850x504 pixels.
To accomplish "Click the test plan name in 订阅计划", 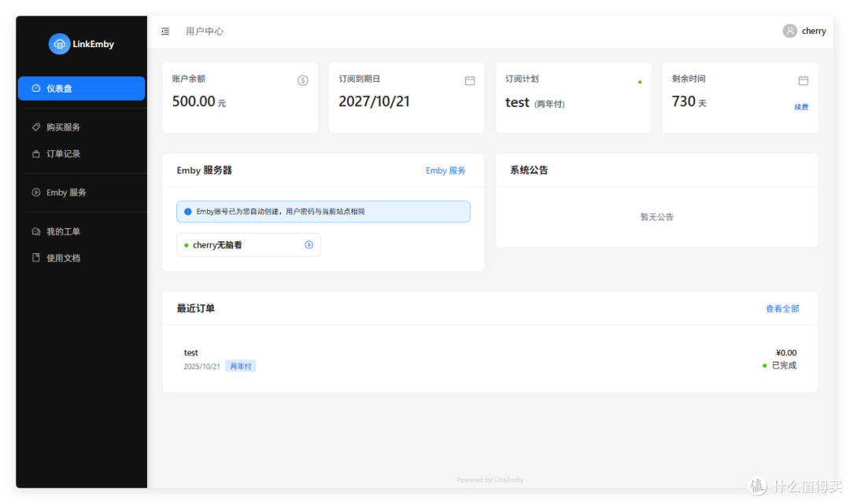I will [517, 102].
